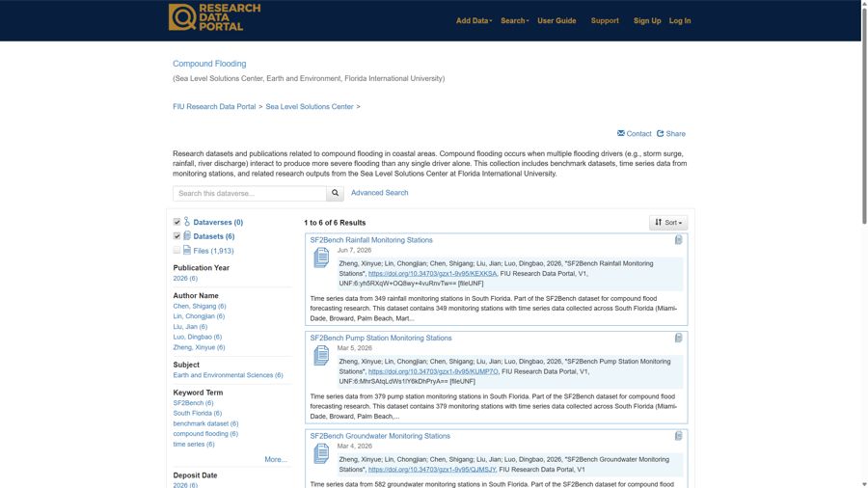Image resolution: width=868 pixels, height=488 pixels.
Task: Click the Datasets icon in facets
Action: [187, 235]
